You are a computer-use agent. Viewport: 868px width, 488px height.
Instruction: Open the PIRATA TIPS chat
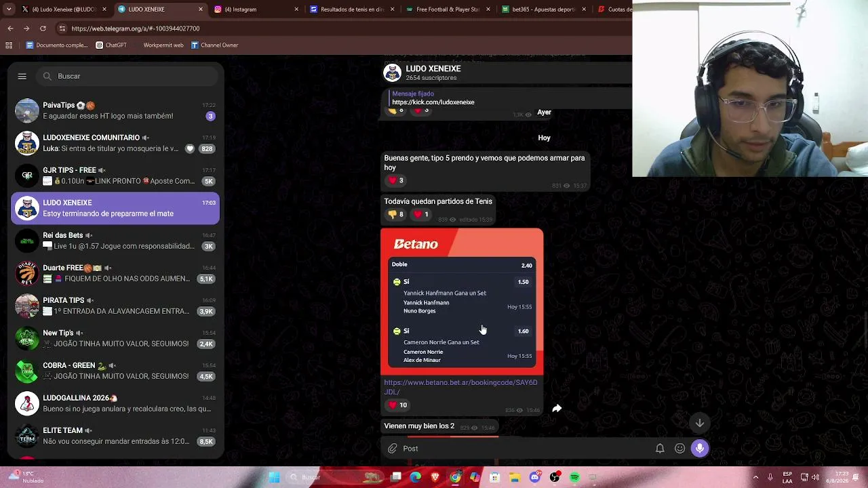tap(115, 306)
